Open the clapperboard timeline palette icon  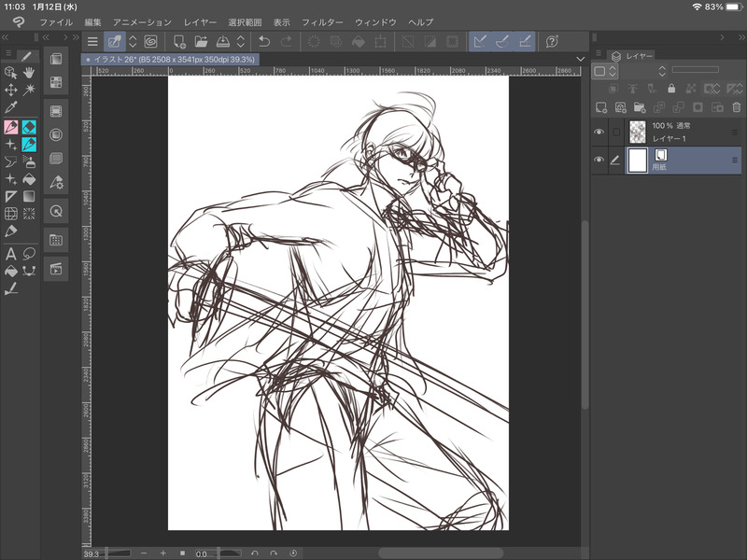click(x=56, y=269)
